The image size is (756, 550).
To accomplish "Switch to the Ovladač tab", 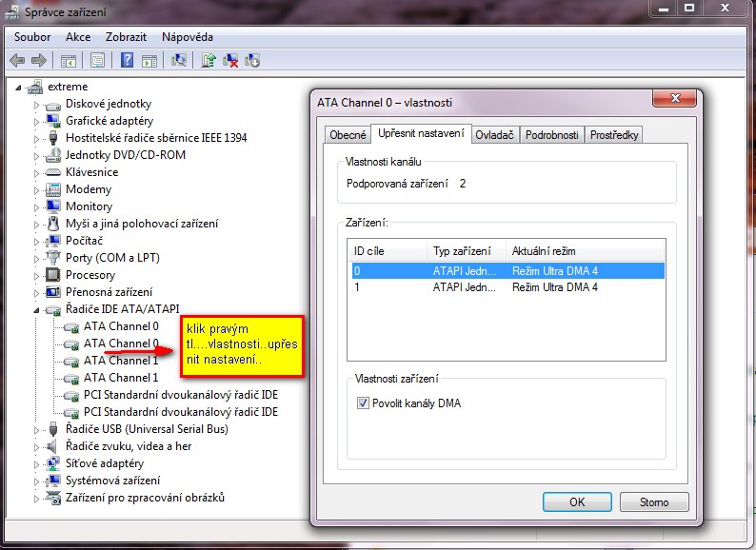I will point(494,135).
